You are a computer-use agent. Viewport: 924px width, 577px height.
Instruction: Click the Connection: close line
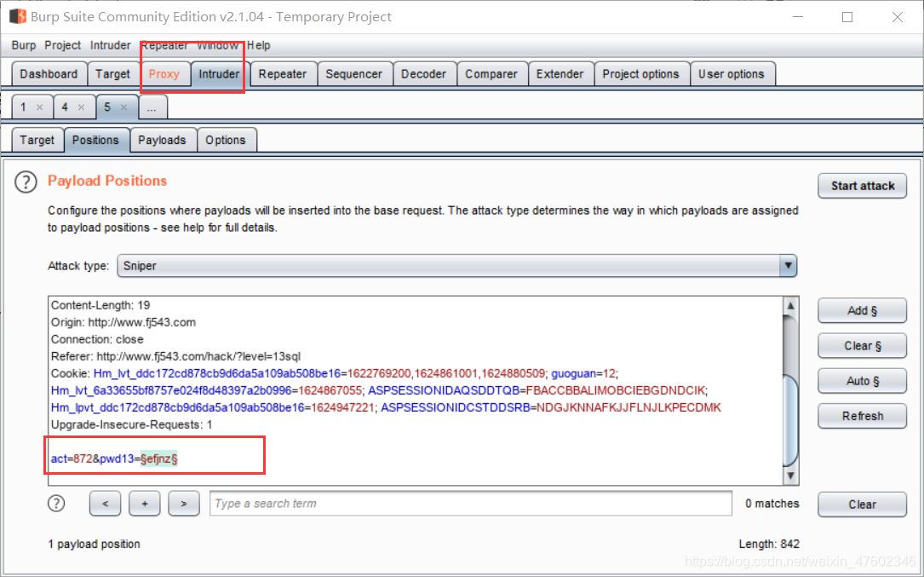[97, 339]
